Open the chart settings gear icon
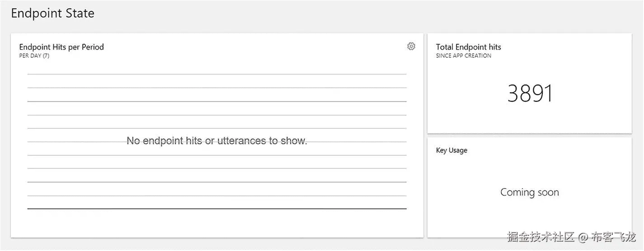The image size is (644, 251). tap(411, 46)
